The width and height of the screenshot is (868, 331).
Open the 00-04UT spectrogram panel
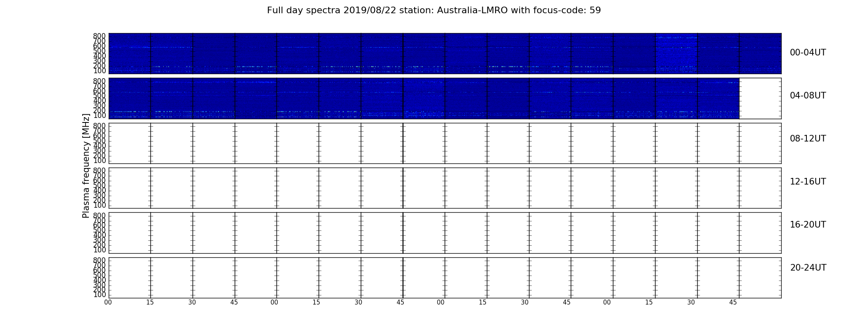[x=445, y=53]
